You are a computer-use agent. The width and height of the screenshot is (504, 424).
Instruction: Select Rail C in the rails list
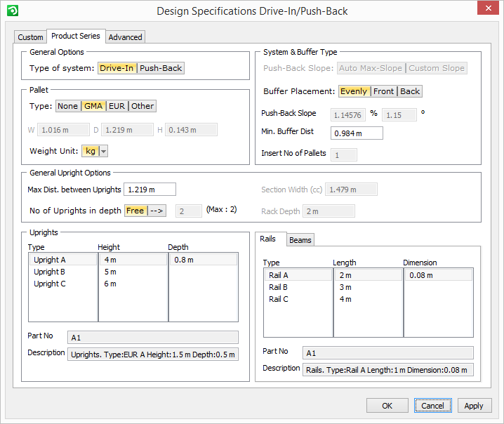[x=279, y=299]
